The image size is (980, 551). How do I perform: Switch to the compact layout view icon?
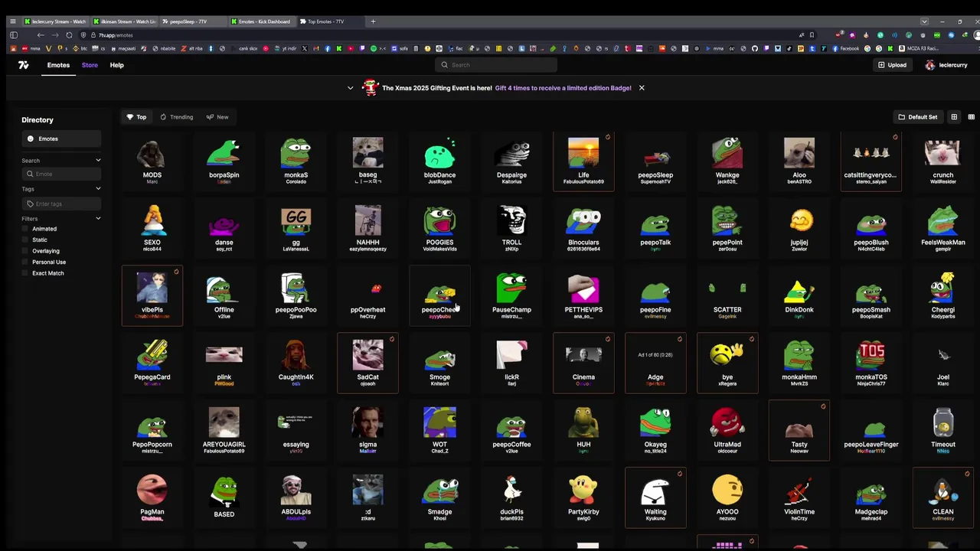click(x=971, y=117)
